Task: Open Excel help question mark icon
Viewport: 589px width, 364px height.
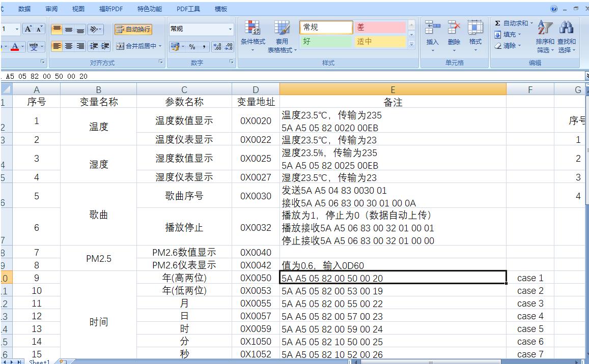Action: coord(554,9)
